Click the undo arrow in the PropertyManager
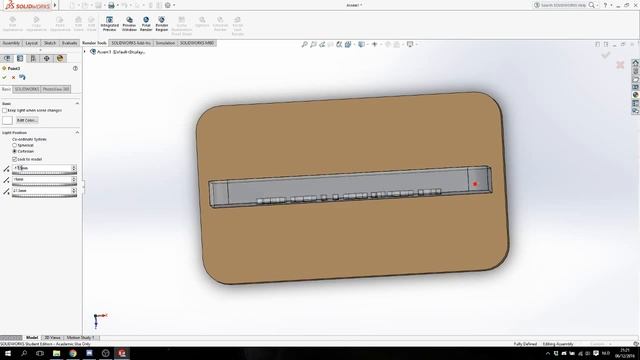The width and height of the screenshot is (640, 360). (x=22, y=77)
